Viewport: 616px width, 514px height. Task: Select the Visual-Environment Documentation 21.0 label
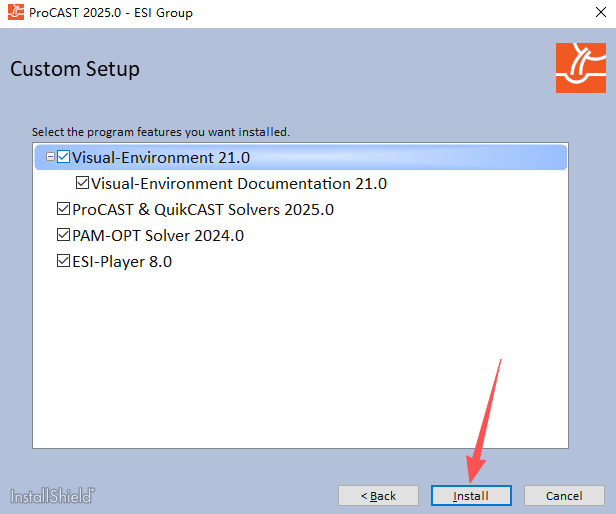pos(239,184)
